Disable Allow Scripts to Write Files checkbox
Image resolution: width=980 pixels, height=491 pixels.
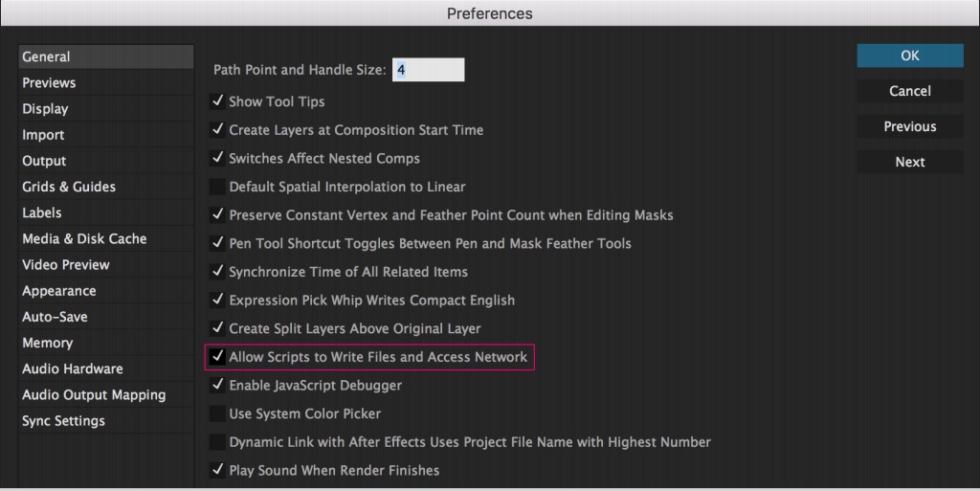tap(217, 357)
